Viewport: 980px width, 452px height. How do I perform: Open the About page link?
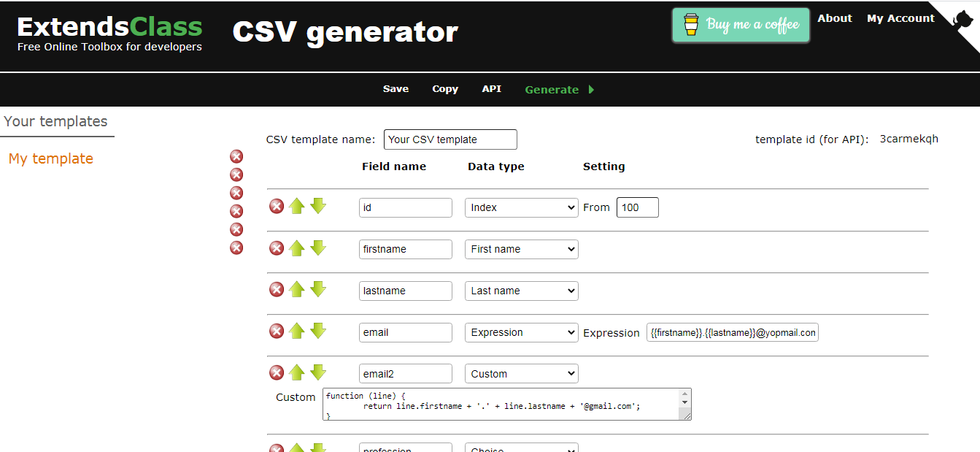[x=835, y=18]
